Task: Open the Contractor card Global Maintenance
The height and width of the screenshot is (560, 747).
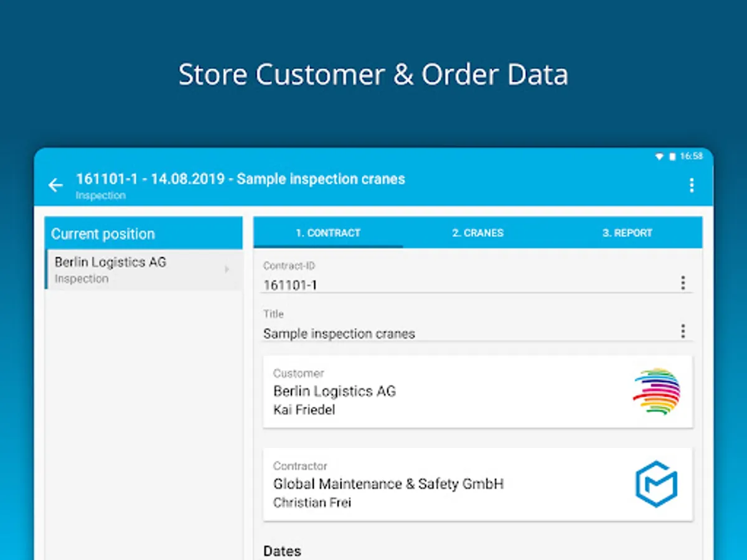Action: pos(477,484)
